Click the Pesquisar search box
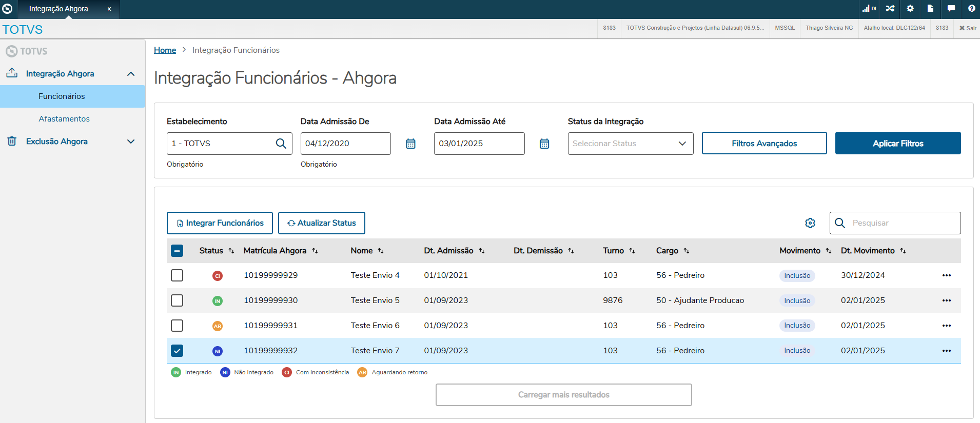Screen dimensions: 980x423 click(895, 223)
